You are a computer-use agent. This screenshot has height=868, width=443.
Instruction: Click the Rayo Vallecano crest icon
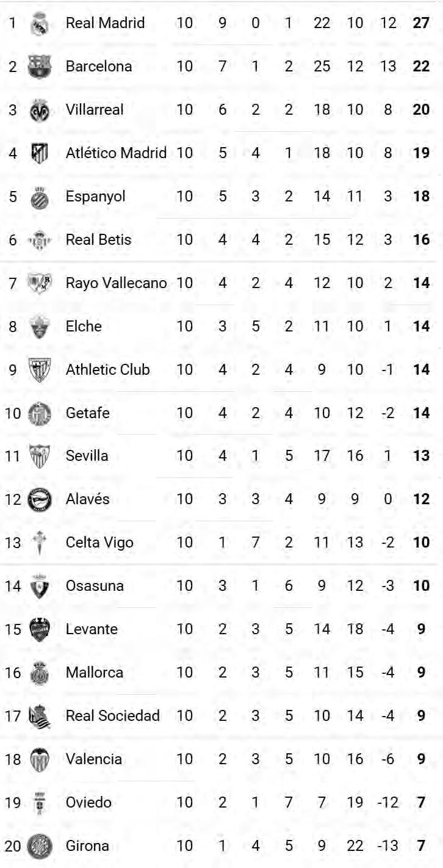coord(40,283)
